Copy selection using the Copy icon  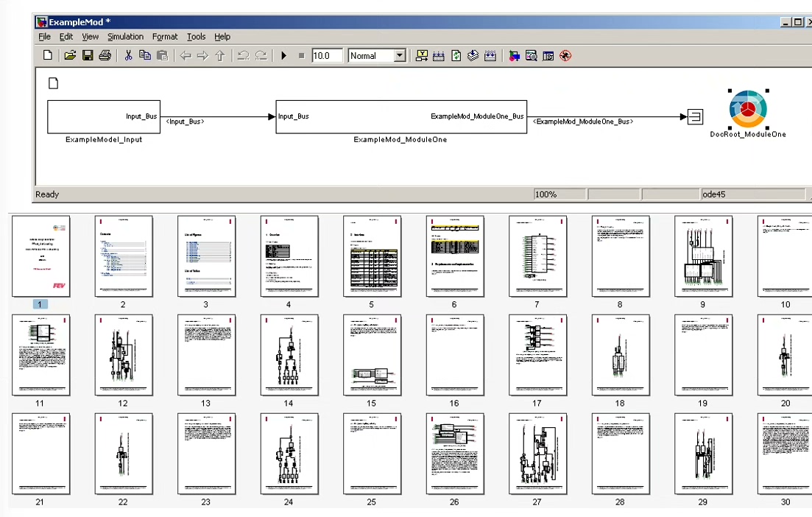point(145,55)
